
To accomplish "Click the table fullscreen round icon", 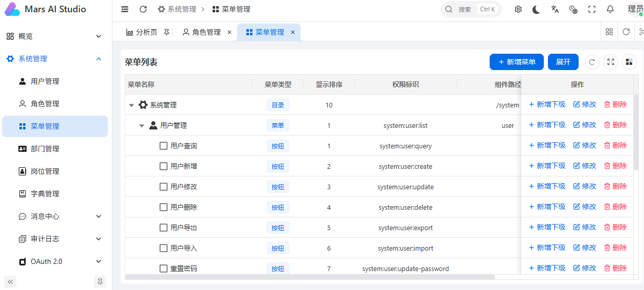I will click(610, 62).
